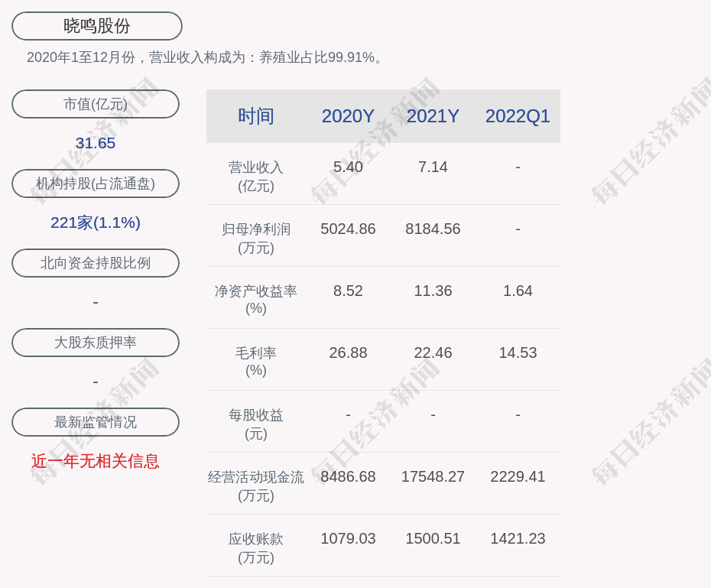Image resolution: width=711 pixels, height=588 pixels.
Task: Click the 2022Q1 dash in 营业收入 row
Action: 518,167
